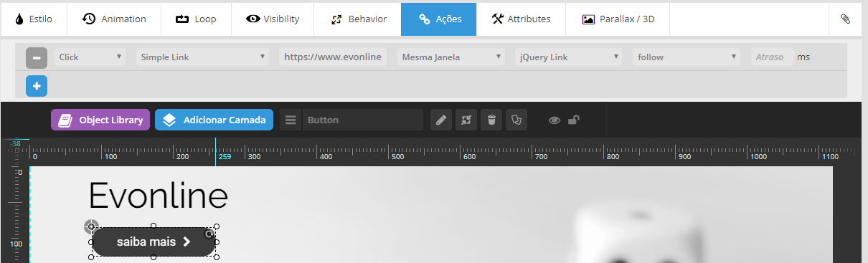868x263 pixels.
Task: Click the gray move handle on saiba mais layer
Action: coord(91,227)
